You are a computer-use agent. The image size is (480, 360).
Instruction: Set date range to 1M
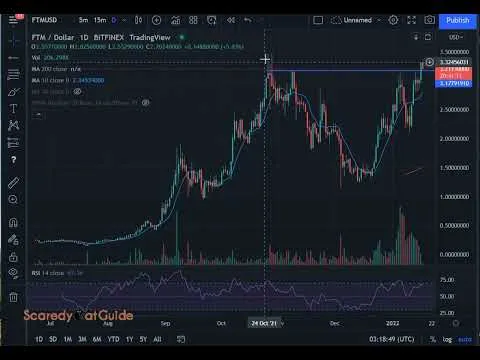click(x=68, y=339)
